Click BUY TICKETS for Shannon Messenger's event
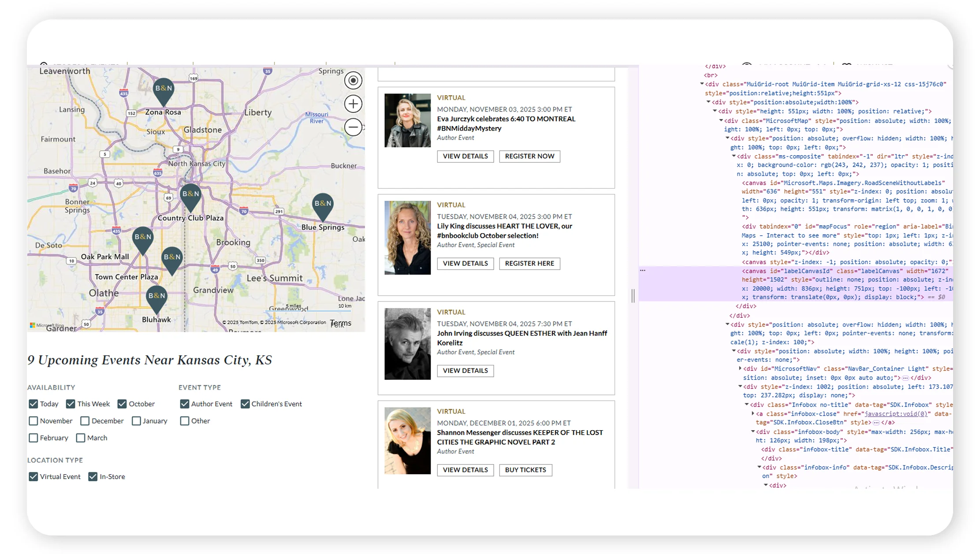 525,470
